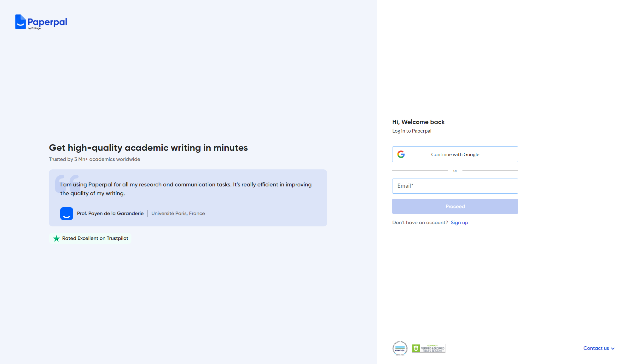This screenshot has width=627, height=364.
Task: Click the Paperpal wordmark text
Action: click(x=47, y=22)
